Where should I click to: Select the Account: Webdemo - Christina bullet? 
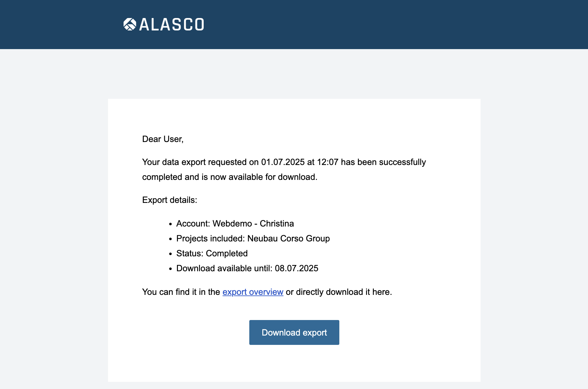pyautogui.click(x=235, y=224)
